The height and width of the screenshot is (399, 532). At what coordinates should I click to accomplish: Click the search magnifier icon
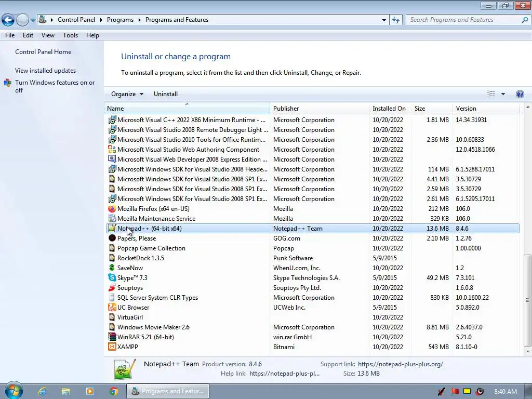point(525,20)
